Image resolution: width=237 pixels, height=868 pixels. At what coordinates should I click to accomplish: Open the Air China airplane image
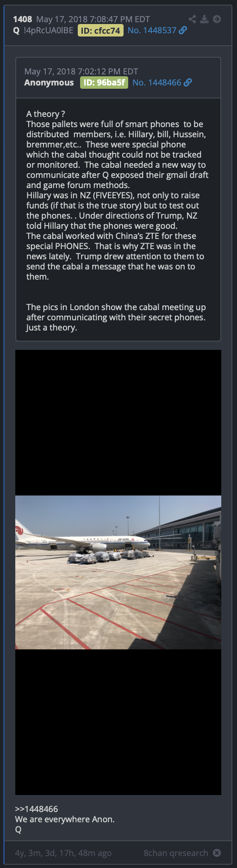point(118,573)
